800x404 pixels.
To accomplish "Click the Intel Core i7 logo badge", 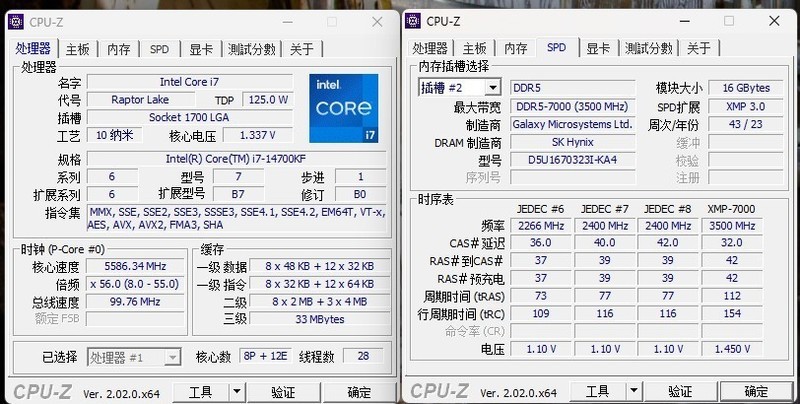I will coord(344,108).
